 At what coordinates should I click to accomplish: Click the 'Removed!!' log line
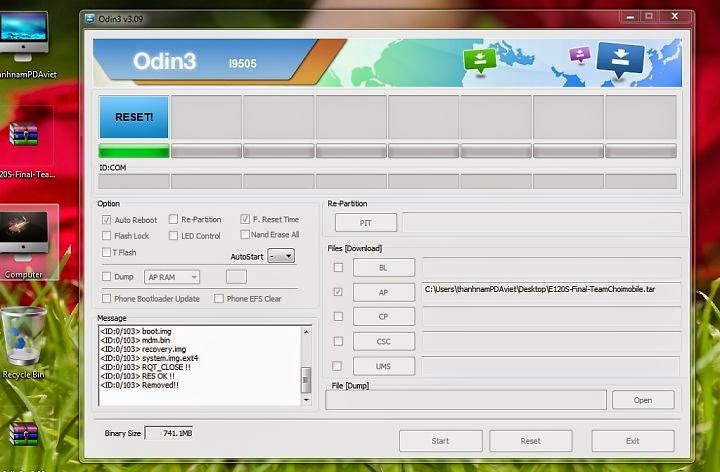tap(139, 385)
